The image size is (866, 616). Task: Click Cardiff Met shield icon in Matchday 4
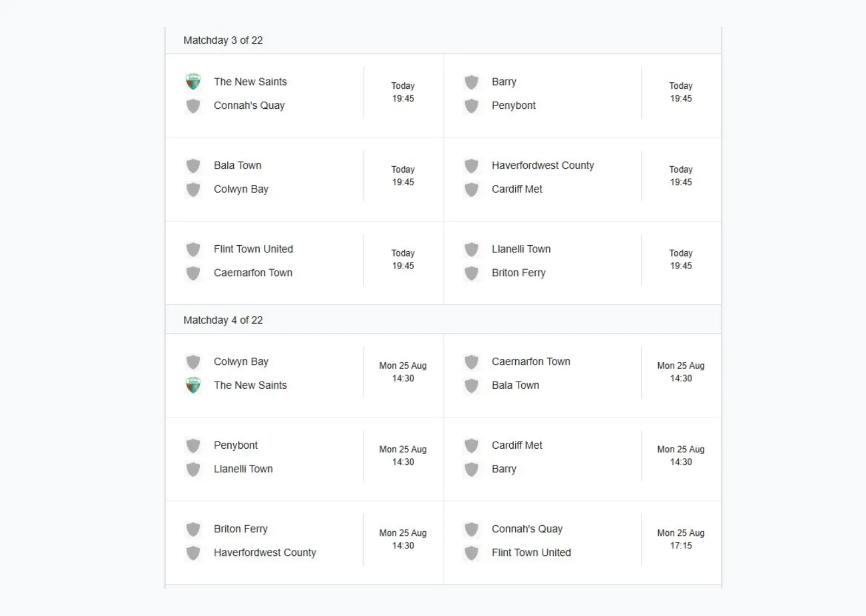point(471,445)
